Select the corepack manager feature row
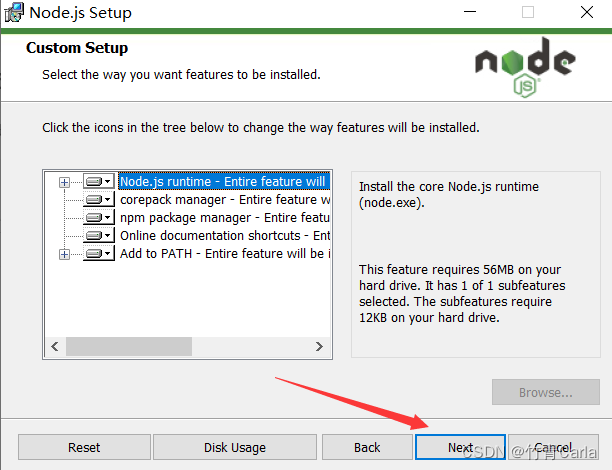612x470 pixels. [225, 199]
